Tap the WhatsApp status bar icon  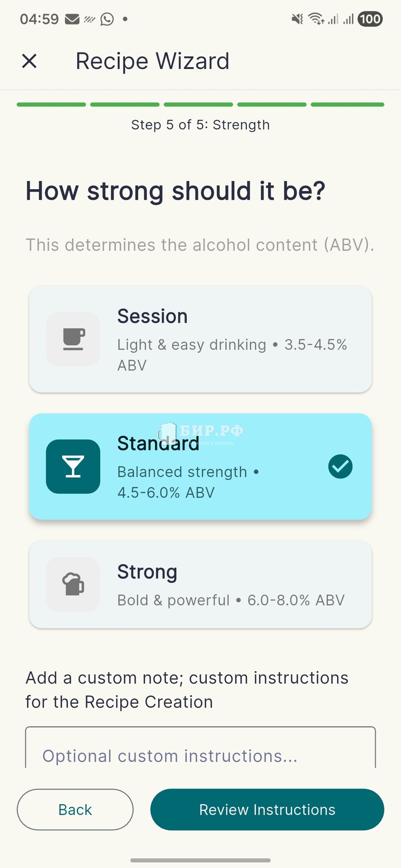click(x=107, y=19)
